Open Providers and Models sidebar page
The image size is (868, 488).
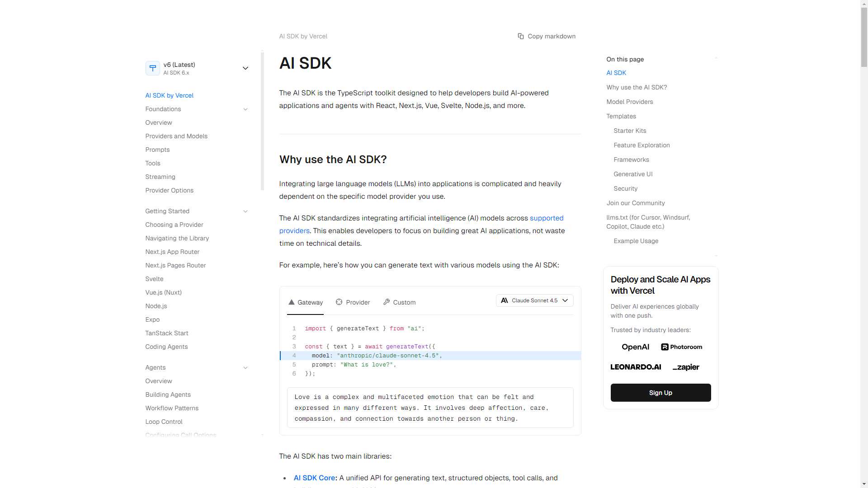tap(176, 136)
